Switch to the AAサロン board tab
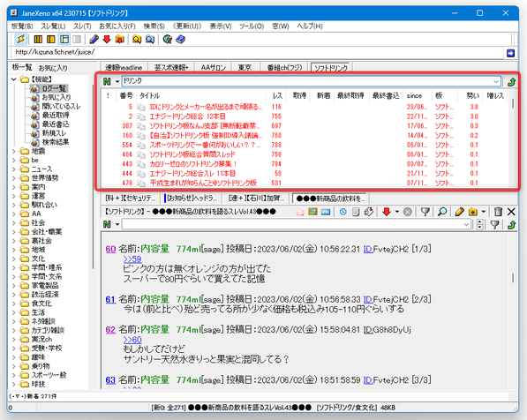The image size is (527, 420). (213, 68)
